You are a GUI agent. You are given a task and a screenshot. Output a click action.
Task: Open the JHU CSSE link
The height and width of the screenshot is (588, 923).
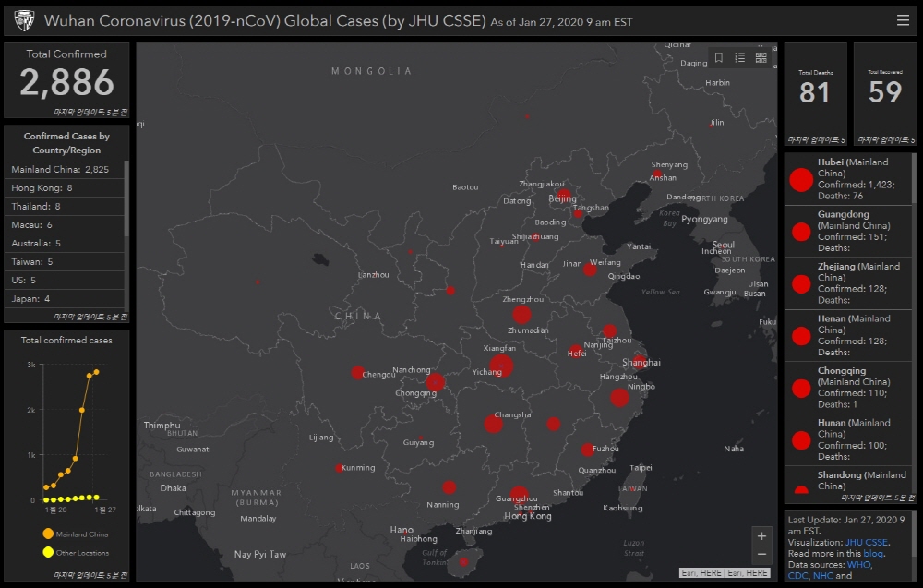pos(866,542)
